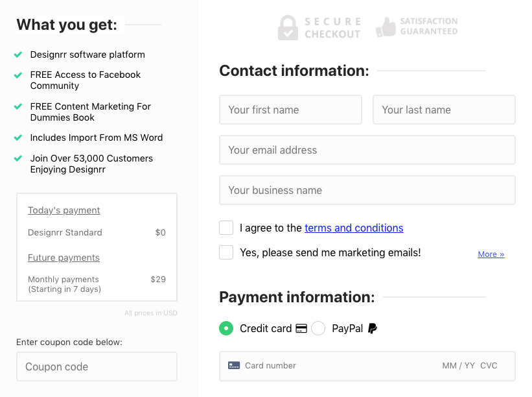
Task: Enable the marketing emails checkbox
Action: [226, 252]
